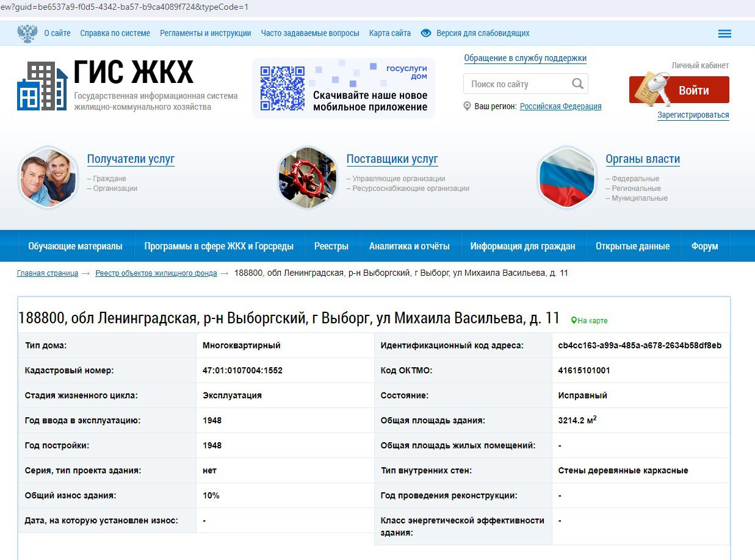
Task: Click the Russian coat of arms emblem
Action: pos(27,34)
